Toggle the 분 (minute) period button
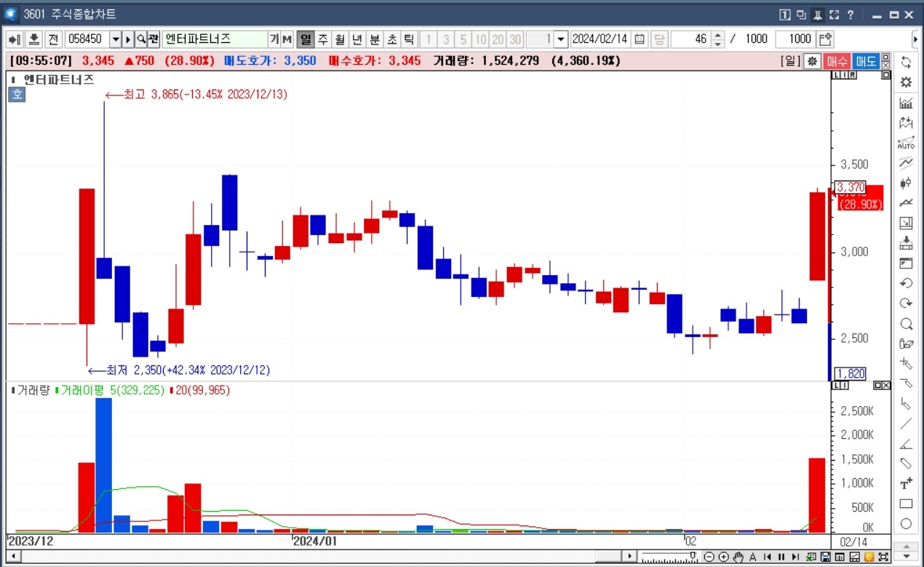 tap(374, 39)
